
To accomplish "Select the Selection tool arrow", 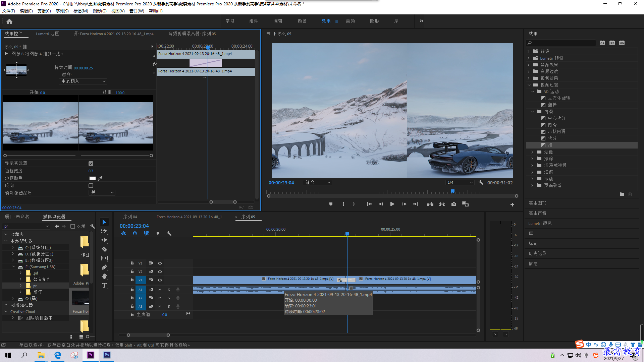I will coord(104,222).
